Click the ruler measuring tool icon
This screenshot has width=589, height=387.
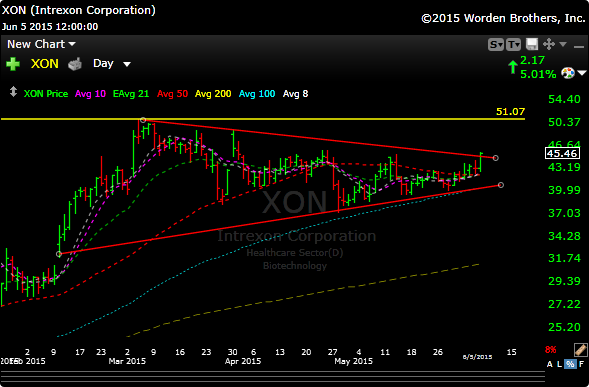click(581, 350)
